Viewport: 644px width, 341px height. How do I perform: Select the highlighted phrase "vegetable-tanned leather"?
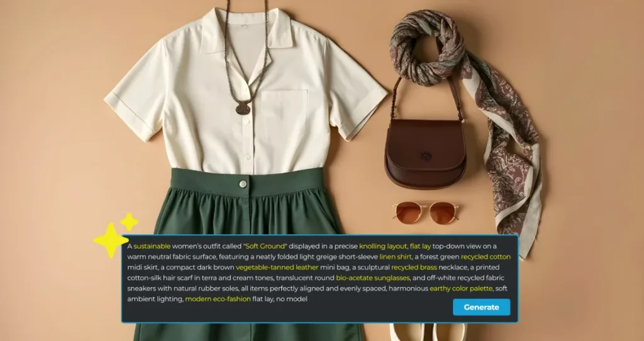coord(277,268)
